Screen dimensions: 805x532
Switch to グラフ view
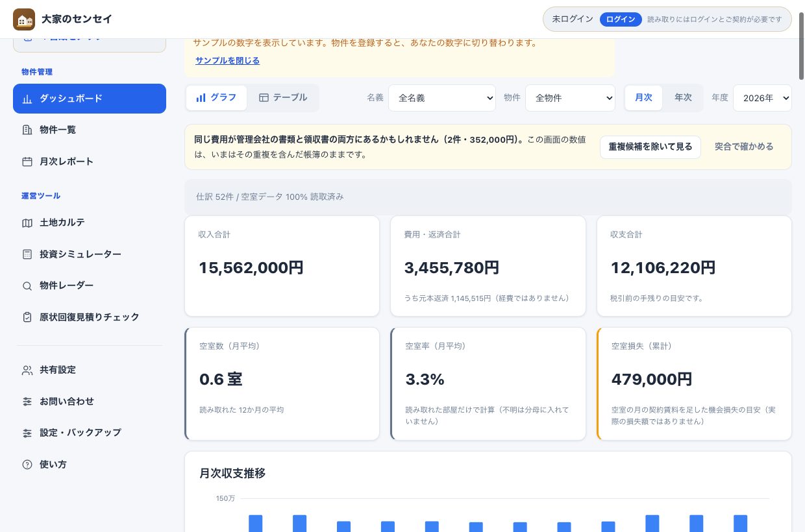click(x=216, y=97)
